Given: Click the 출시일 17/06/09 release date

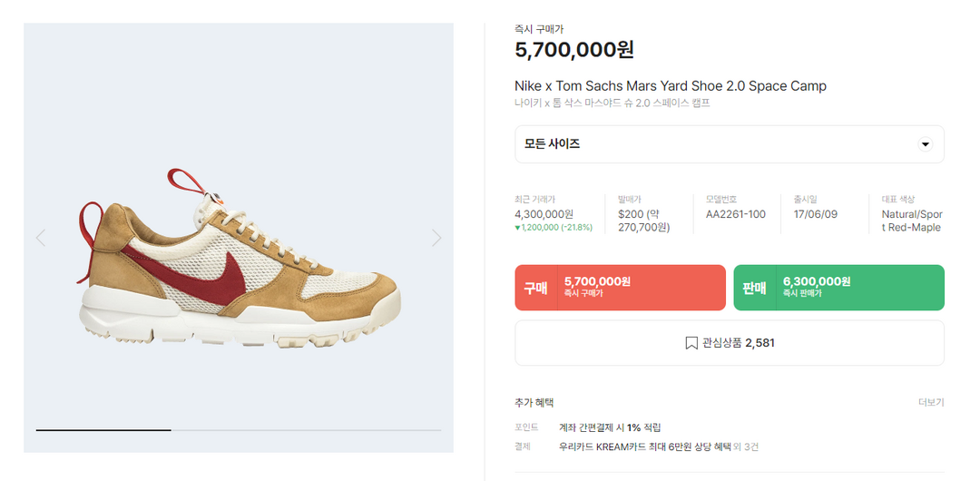Looking at the screenshot, I should click(x=816, y=214).
